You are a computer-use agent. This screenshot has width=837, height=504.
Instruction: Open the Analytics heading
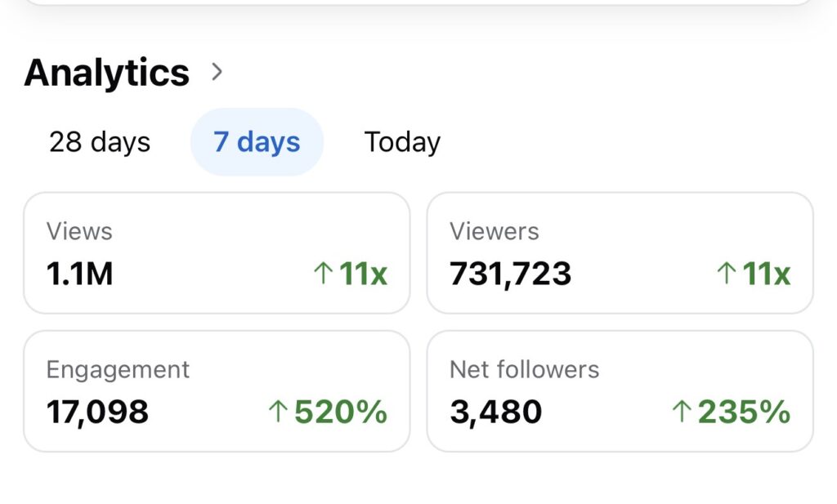coord(107,73)
